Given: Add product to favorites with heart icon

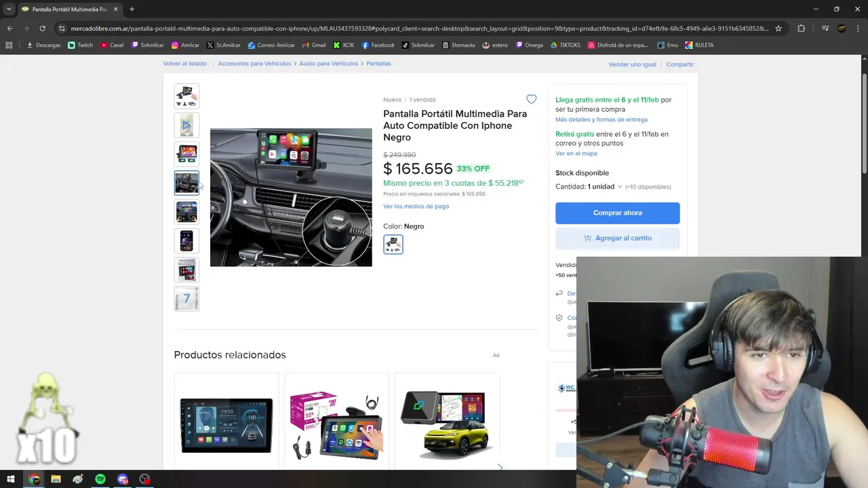Looking at the screenshot, I should click(531, 99).
